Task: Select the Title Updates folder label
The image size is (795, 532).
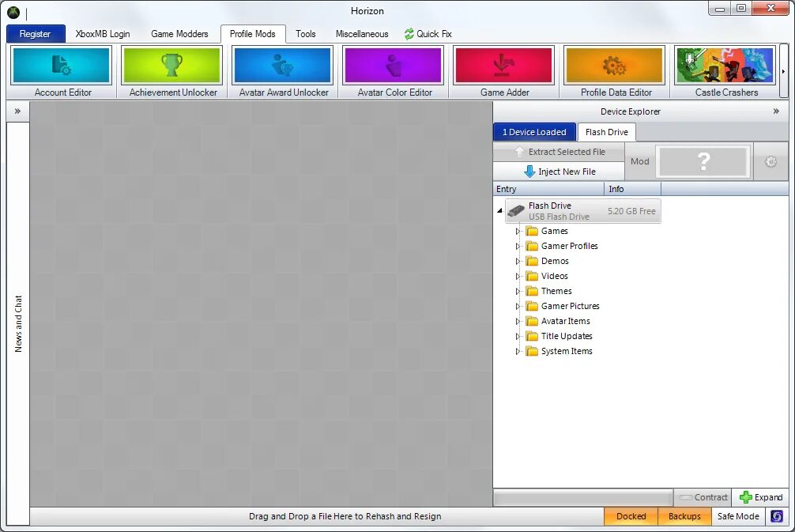Action: (x=567, y=336)
